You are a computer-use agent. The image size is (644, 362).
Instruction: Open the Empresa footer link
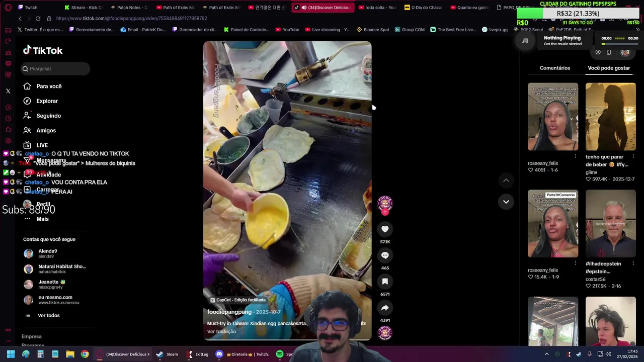[32, 336]
